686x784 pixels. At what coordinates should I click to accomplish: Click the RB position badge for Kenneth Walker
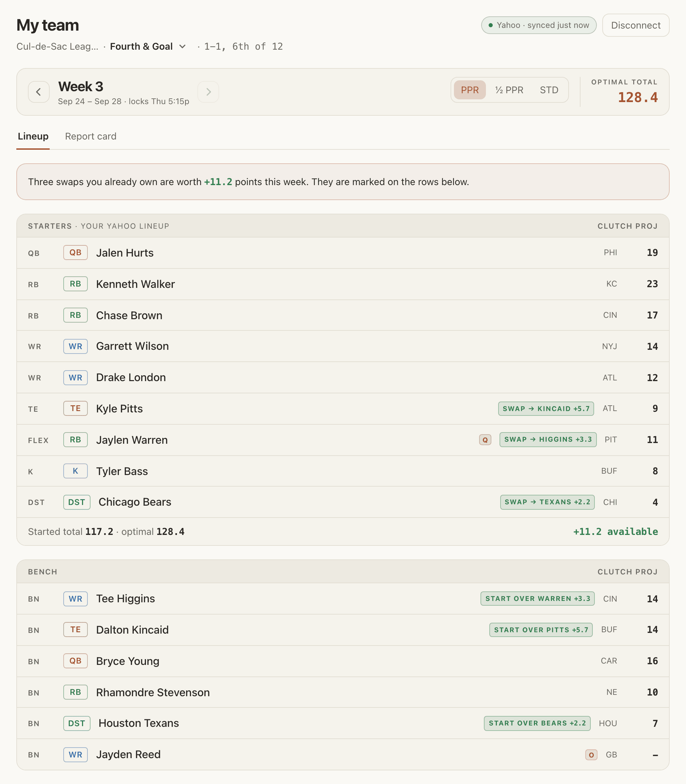(76, 284)
